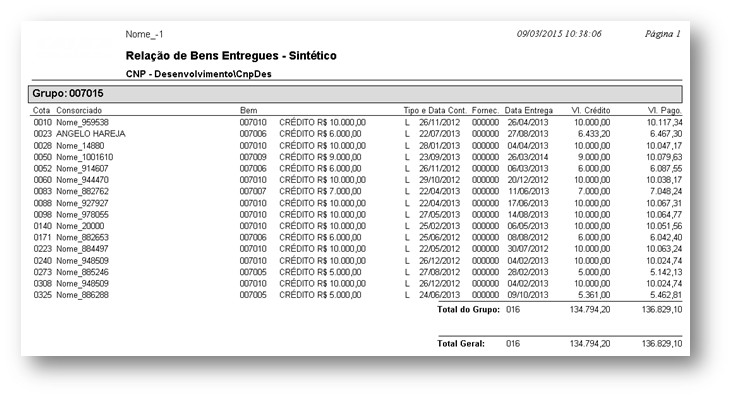This screenshot has width=732, height=398.
Task: Click the Vl. Pago column header
Action: 664,111
